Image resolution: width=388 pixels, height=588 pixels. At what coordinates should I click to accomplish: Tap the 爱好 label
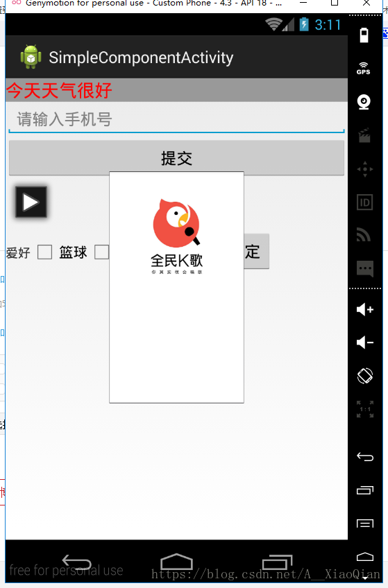18,253
